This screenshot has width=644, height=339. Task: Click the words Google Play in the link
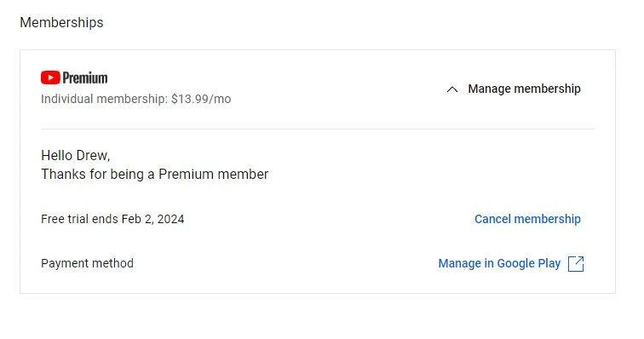point(529,263)
